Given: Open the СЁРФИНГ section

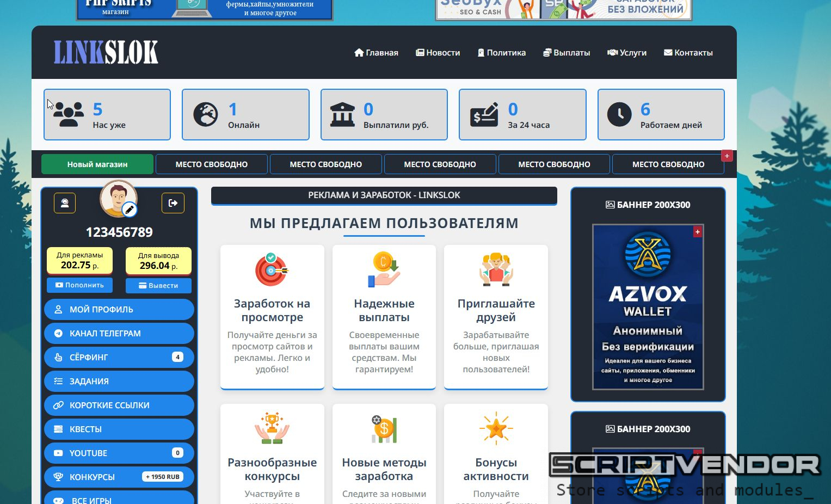Looking at the screenshot, I should pos(119,357).
